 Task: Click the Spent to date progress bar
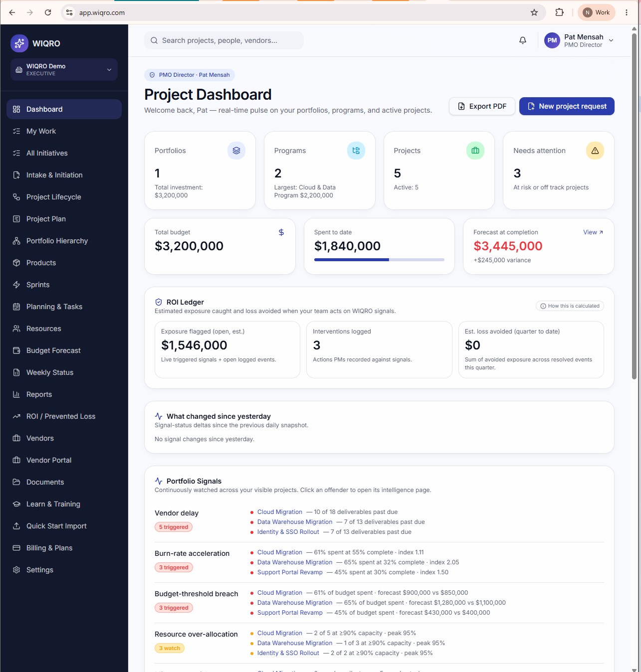(379, 260)
